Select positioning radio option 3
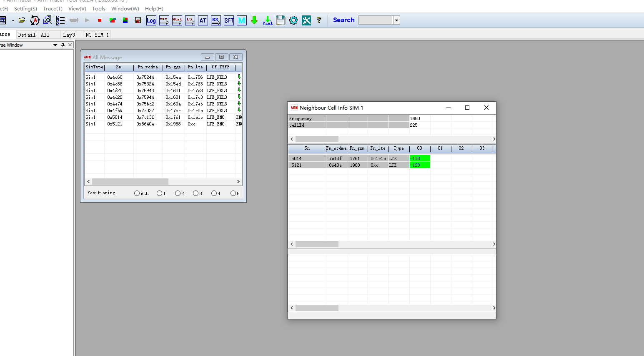 point(195,193)
